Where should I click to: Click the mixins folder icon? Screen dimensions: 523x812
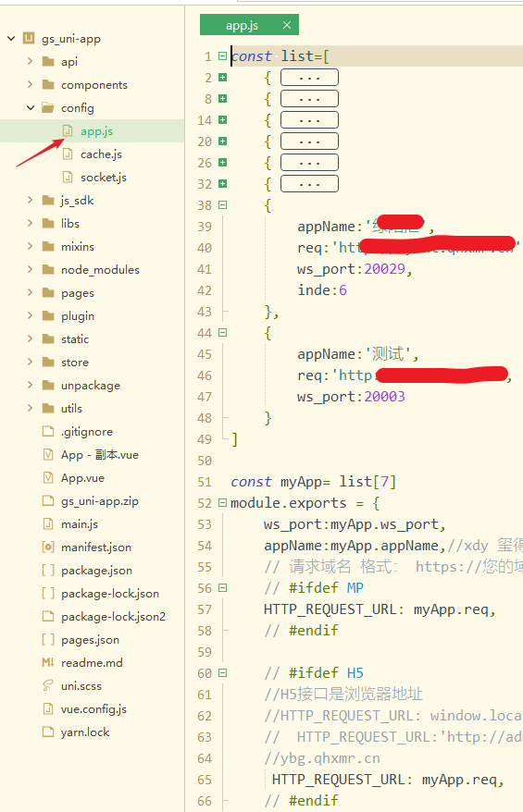[48, 247]
